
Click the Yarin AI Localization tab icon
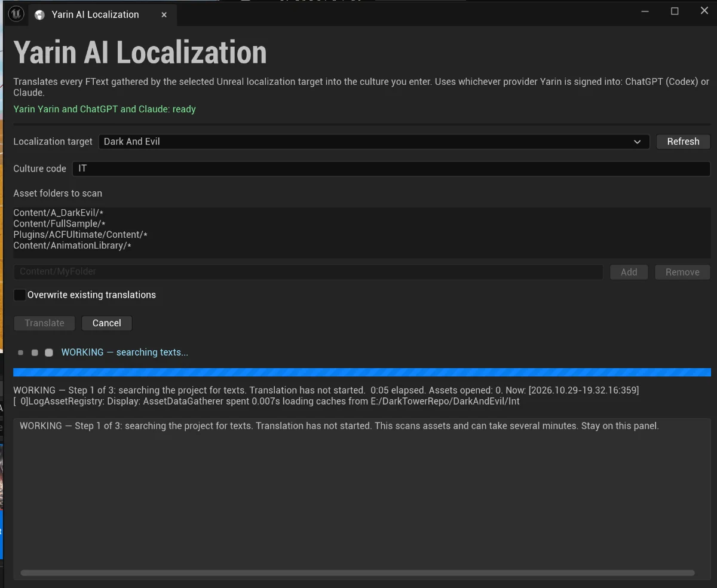coord(40,15)
